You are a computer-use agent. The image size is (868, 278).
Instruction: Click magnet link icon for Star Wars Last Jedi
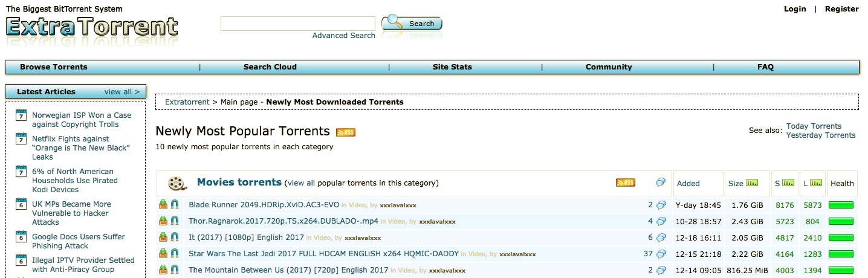pyautogui.click(x=175, y=254)
